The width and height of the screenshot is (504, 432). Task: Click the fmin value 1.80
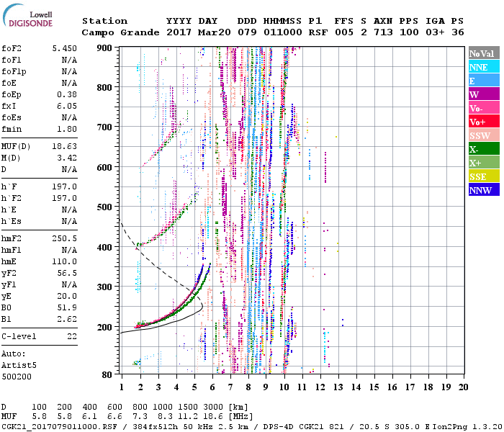[x=67, y=129]
